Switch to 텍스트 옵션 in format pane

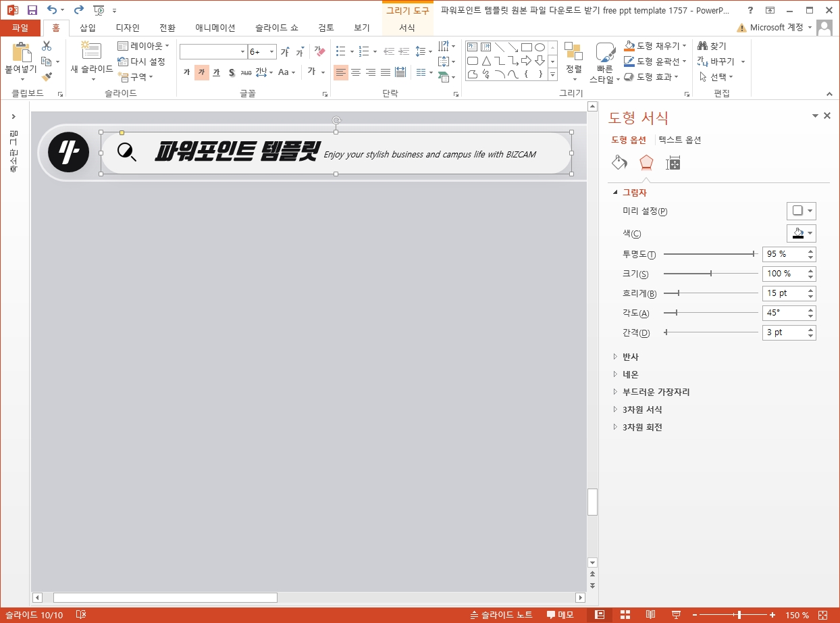(680, 140)
